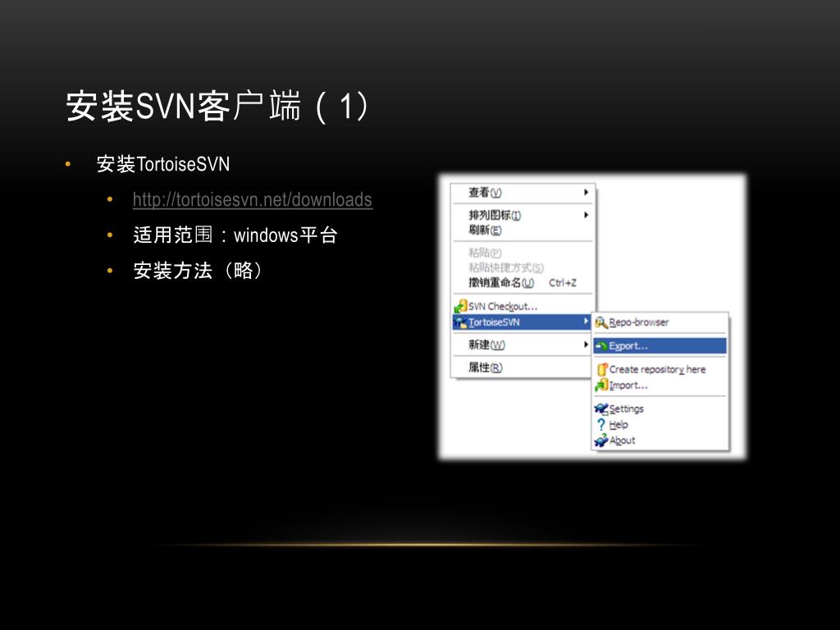Expand the 排列图标(I) submenu arrow

pyautogui.click(x=586, y=215)
